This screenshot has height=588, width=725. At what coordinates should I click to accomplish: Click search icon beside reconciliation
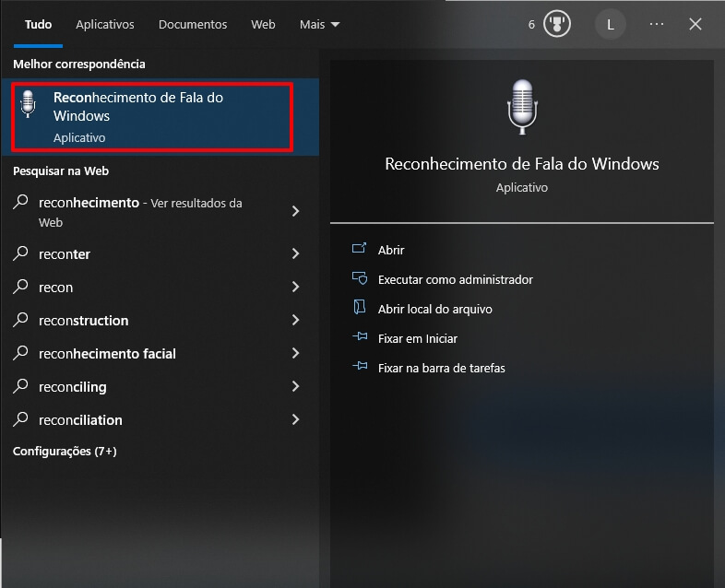coord(21,419)
